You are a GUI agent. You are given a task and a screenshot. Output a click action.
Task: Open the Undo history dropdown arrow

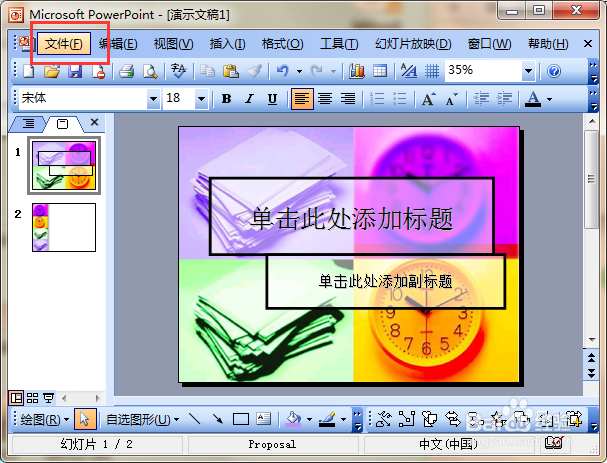[x=299, y=72]
